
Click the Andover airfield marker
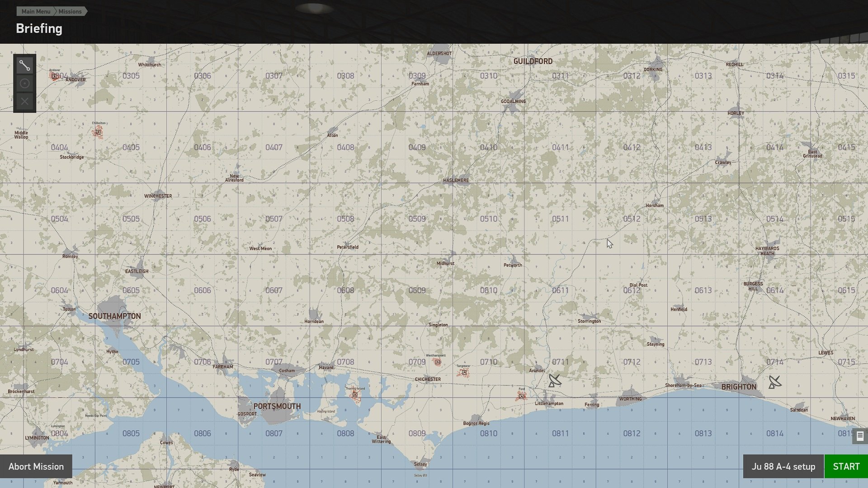pos(55,76)
